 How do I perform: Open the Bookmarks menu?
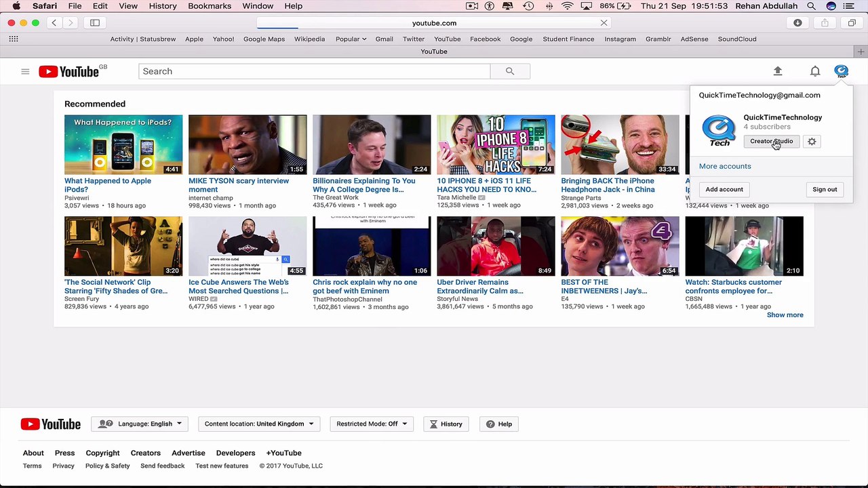pos(210,6)
